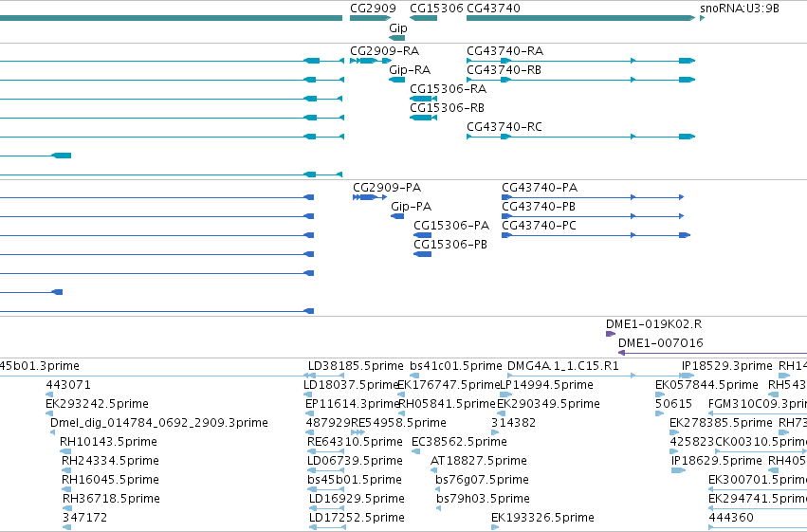Select the RE54958.5prime EST

coord(398,423)
